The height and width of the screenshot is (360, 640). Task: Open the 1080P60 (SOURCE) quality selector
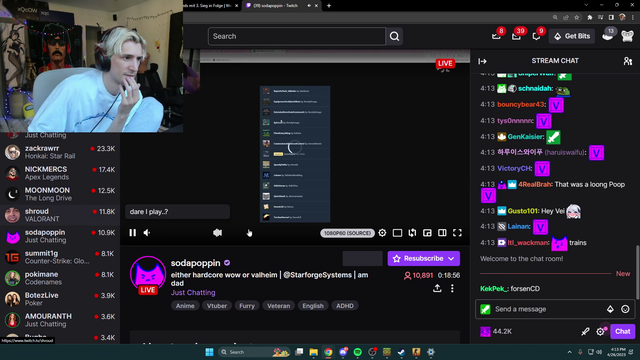point(347,233)
